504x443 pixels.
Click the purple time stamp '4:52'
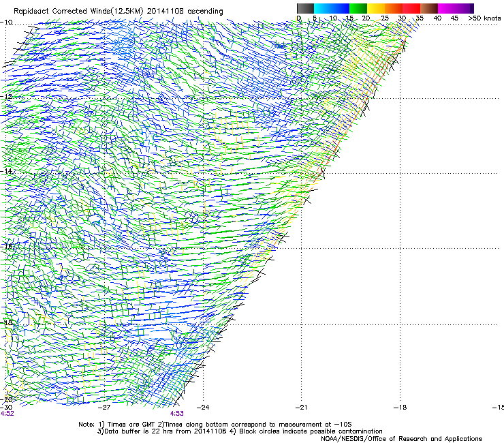coord(7,414)
